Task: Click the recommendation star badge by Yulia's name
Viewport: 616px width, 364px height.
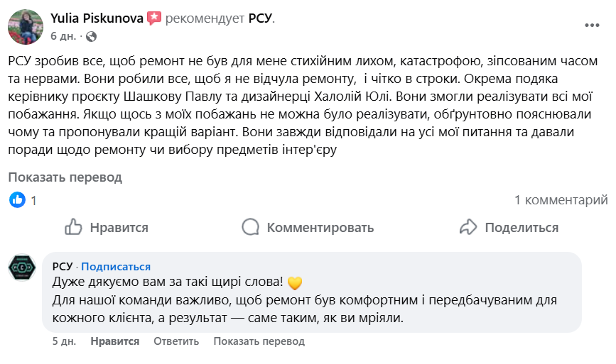Action: pyautogui.click(x=154, y=18)
